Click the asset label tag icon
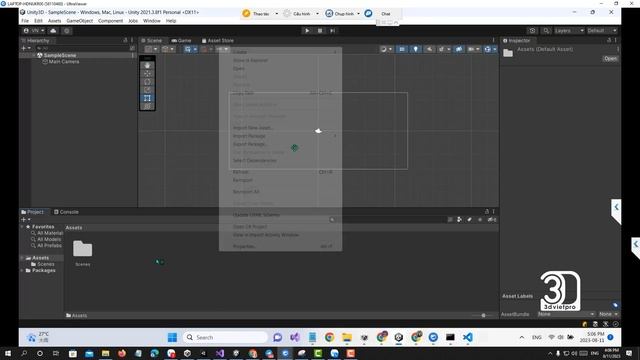This screenshot has height=360, width=640. [x=615, y=305]
